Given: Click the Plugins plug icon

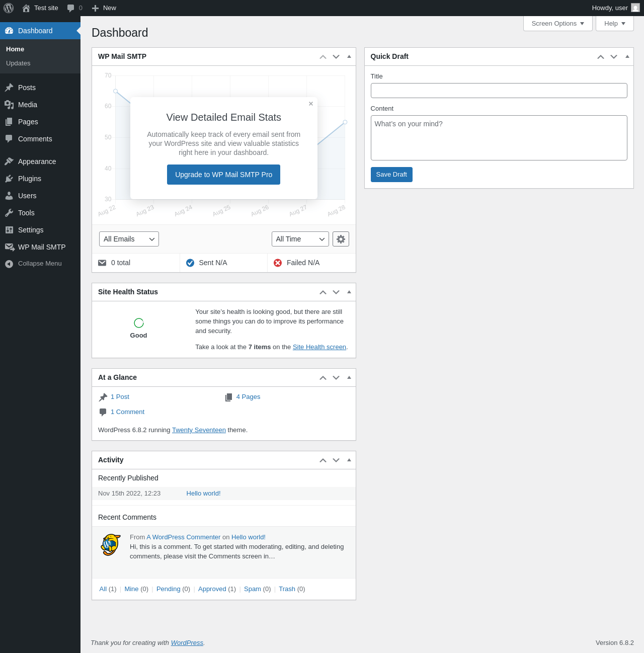Looking at the screenshot, I should pyautogui.click(x=9, y=179).
